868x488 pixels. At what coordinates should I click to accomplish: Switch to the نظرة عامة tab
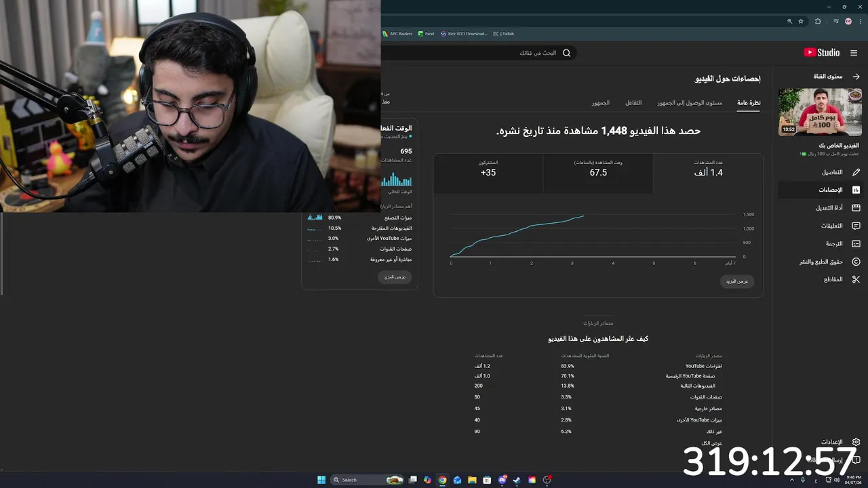point(749,103)
